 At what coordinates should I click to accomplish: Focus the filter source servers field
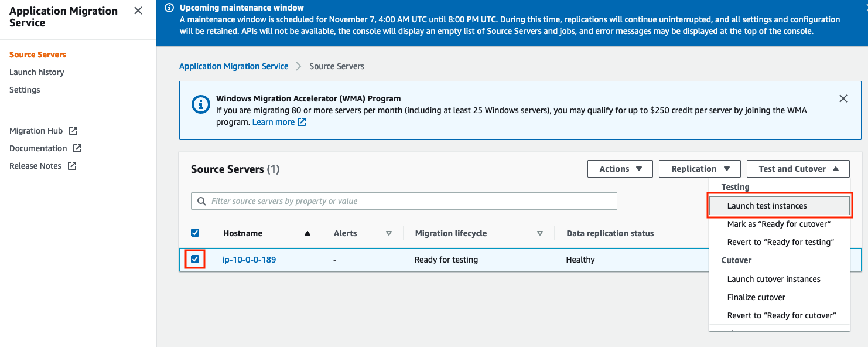pos(404,201)
